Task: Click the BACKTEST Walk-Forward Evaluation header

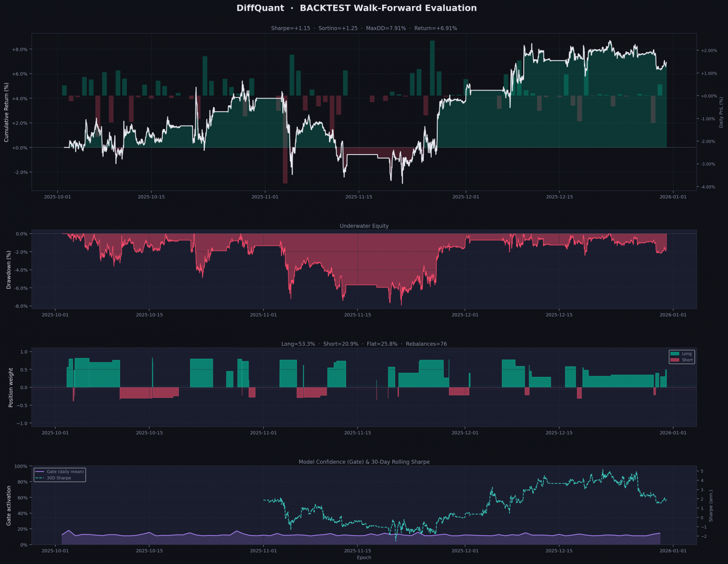Action: point(388,8)
